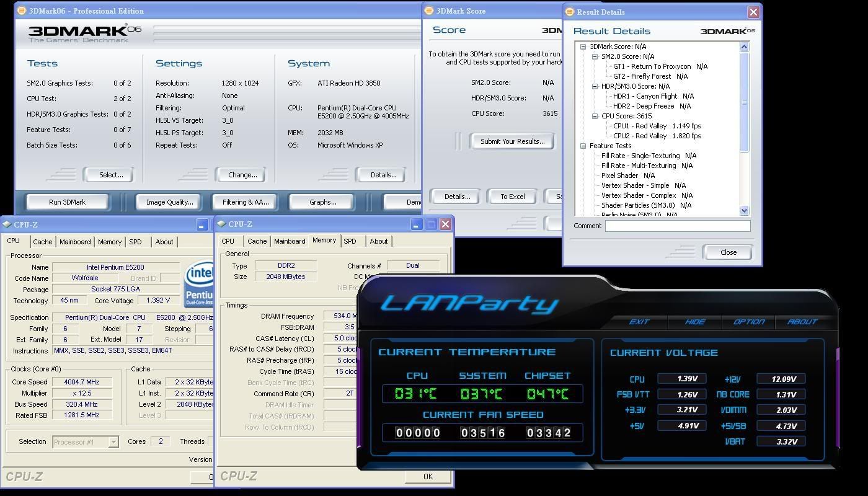The image size is (868, 496).
Task: Open the Processor #1 selection dropdown
Action: pyautogui.click(x=113, y=442)
